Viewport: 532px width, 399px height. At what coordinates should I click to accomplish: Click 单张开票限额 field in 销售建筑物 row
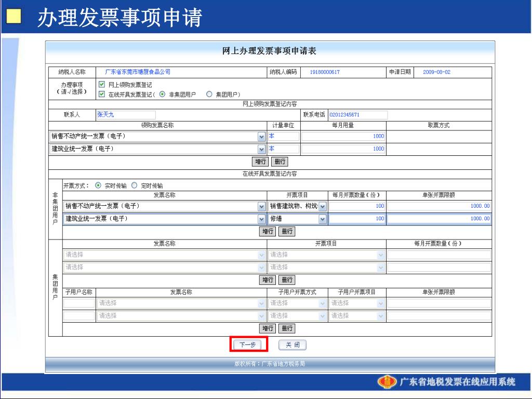pos(439,206)
